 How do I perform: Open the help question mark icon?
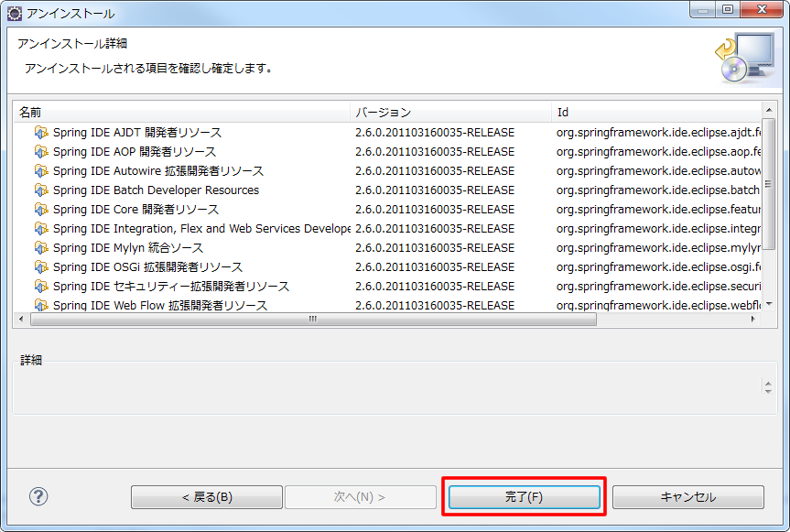point(38,496)
